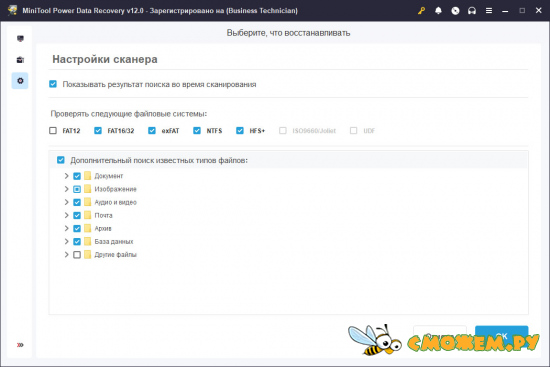Click the bootable media disc icon
Screen dimensions: 550x367
point(455,11)
